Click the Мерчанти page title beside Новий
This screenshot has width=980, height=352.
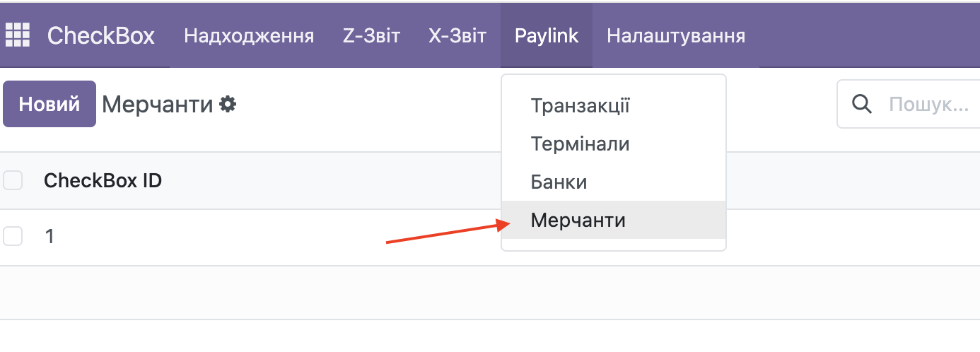(157, 105)
